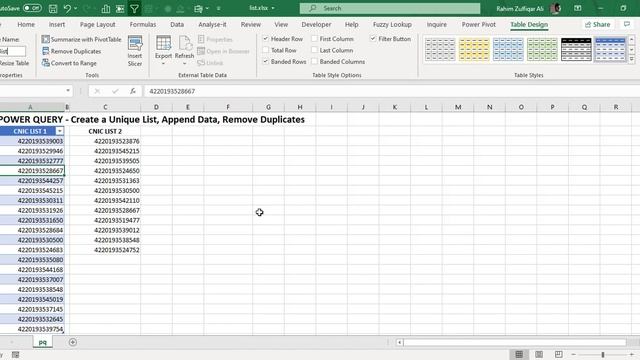Enable the Last Column checkbox
The width and height of the screenshot is (640, 360).
314,50
